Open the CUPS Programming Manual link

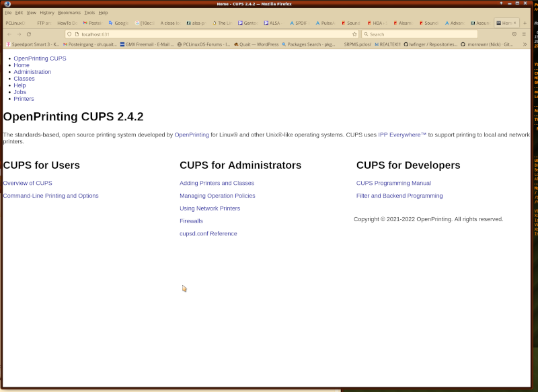click(x=393, y=183)
